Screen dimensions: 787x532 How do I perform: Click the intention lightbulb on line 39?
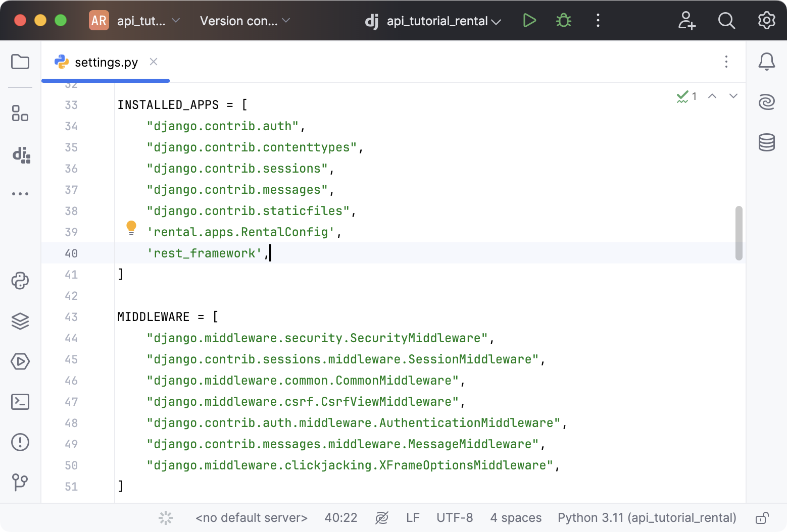pyautogui.click(x=132, y=228)
